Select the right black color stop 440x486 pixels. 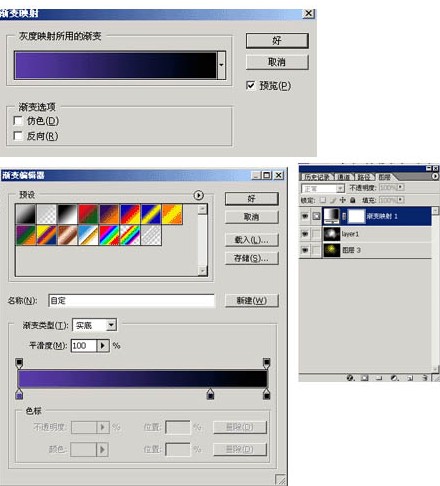[x=266, y=394]
